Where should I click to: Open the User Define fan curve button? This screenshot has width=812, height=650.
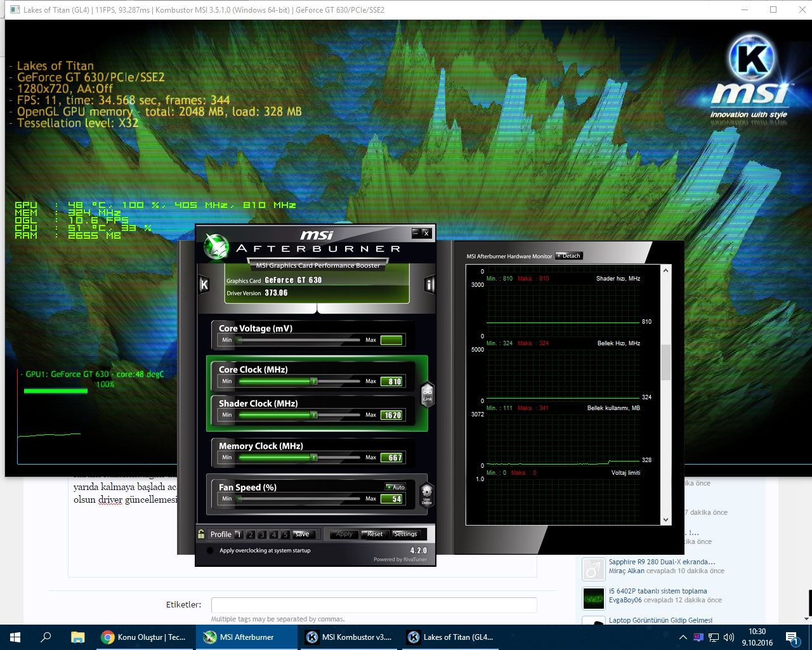(427, 494)
